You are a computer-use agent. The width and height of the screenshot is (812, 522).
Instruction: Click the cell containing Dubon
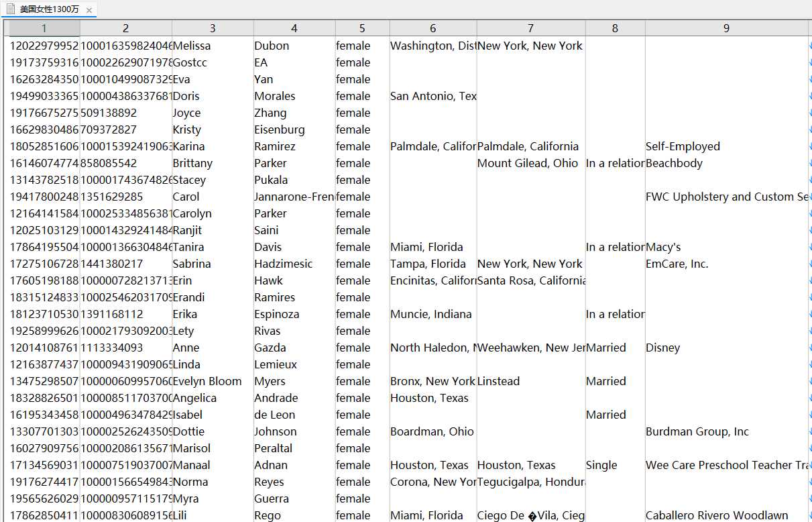294,46
